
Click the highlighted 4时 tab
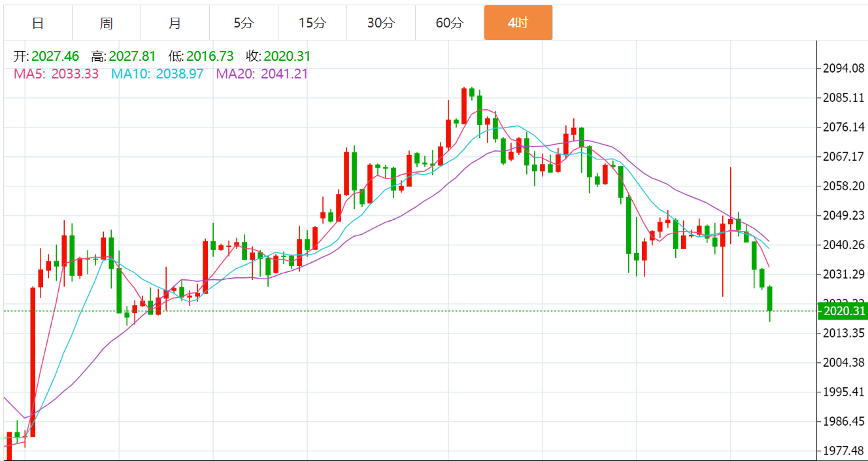(x=518, y=24)
